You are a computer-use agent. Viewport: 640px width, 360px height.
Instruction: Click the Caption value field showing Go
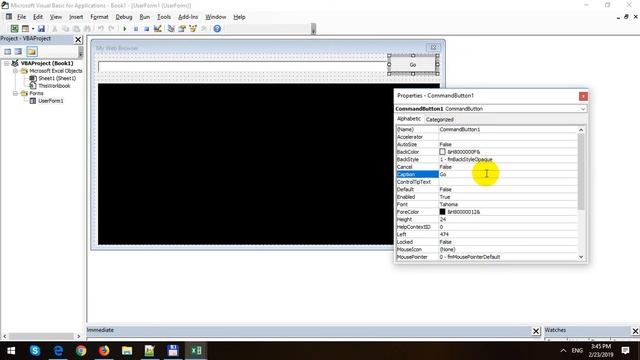point(508,174)
